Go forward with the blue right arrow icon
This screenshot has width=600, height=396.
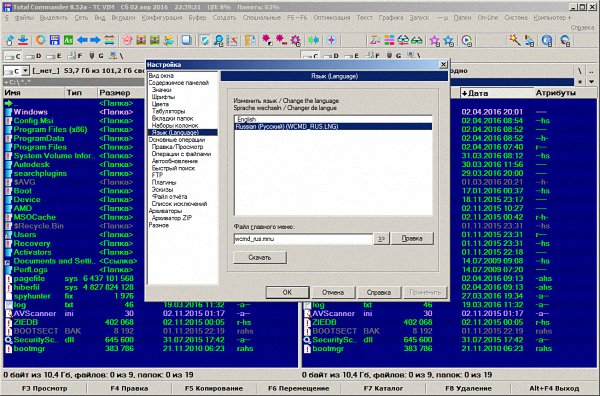point(95,40)
